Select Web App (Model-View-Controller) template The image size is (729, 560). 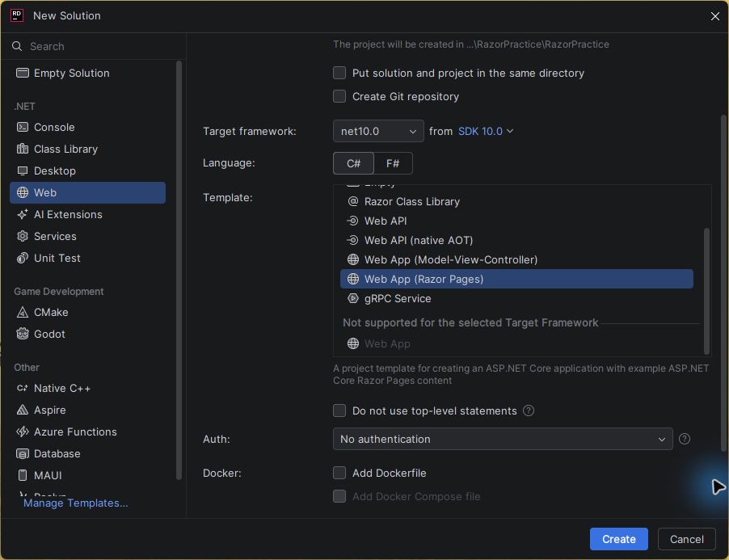(516, 259)
